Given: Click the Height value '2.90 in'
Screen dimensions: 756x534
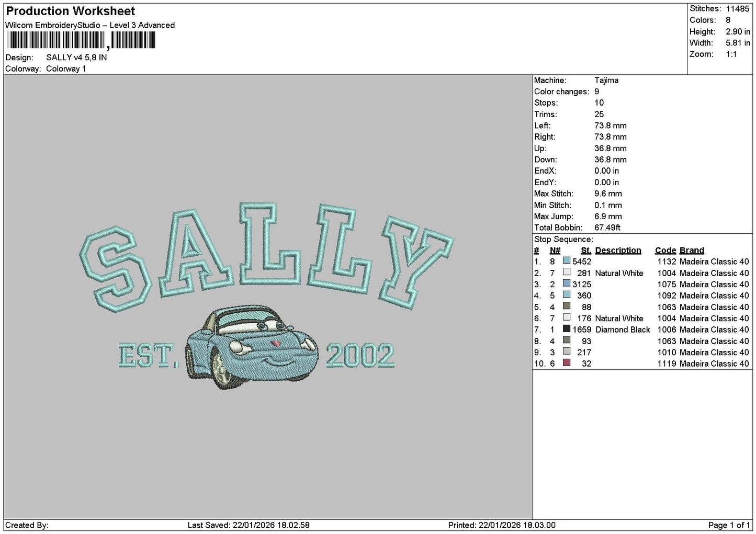Looking at the screenshot, I should click(x=738, y=32).
